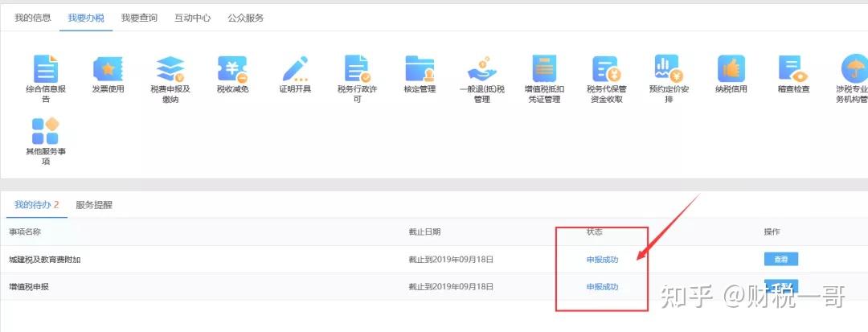868x332 pixels.
Task: Click 事项名称 column header
Action: pyautogui.click(x=24, y=232)
